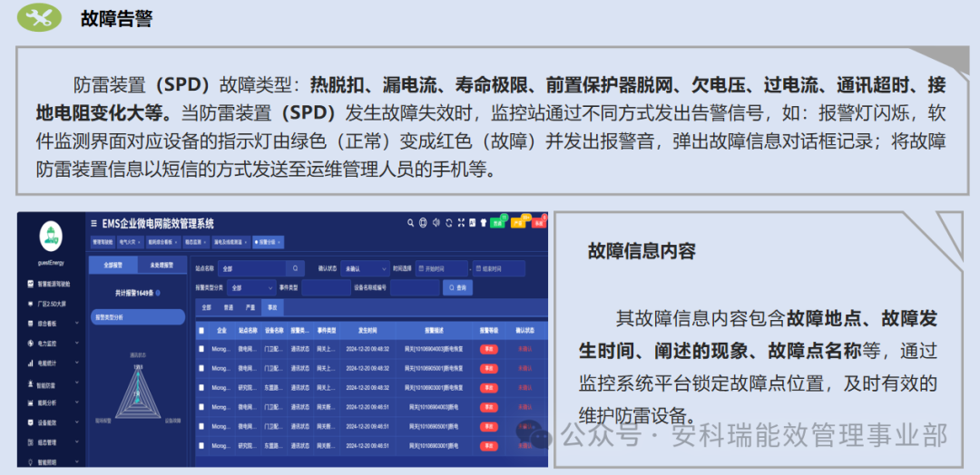Click the 开始时间 date field

441,268
